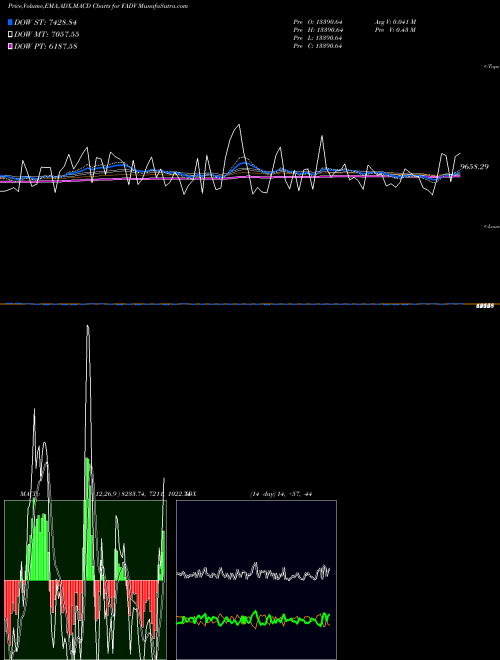Click the Avg V: 0.041 M value
The height and width of the screenshot is (660, 500).
396,21
